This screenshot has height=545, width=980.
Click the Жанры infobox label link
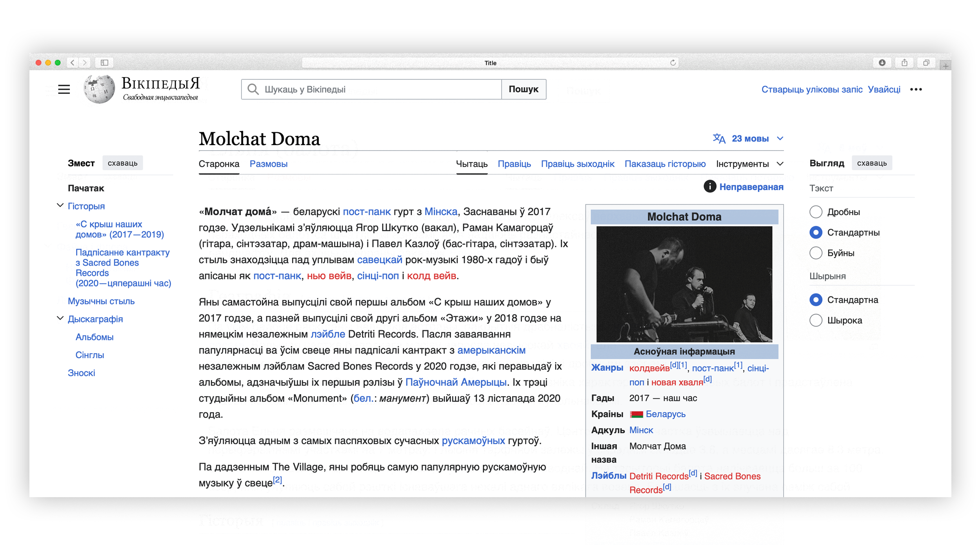pyautogui.click(x=607, y=368)
